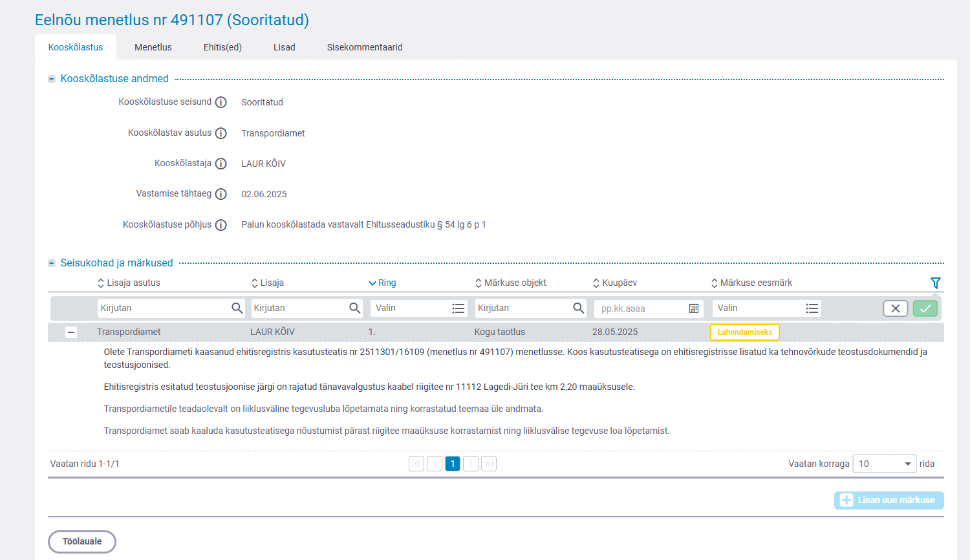The height and width of the screenshot is (560, 970).
Task: Click the Töölauale button
Action: (82, 542)
